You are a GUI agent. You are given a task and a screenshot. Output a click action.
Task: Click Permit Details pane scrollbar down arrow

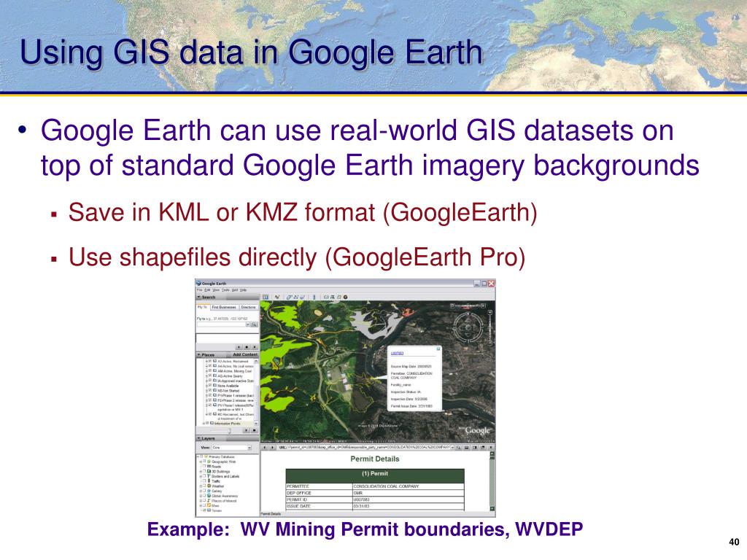click(492, 508)
